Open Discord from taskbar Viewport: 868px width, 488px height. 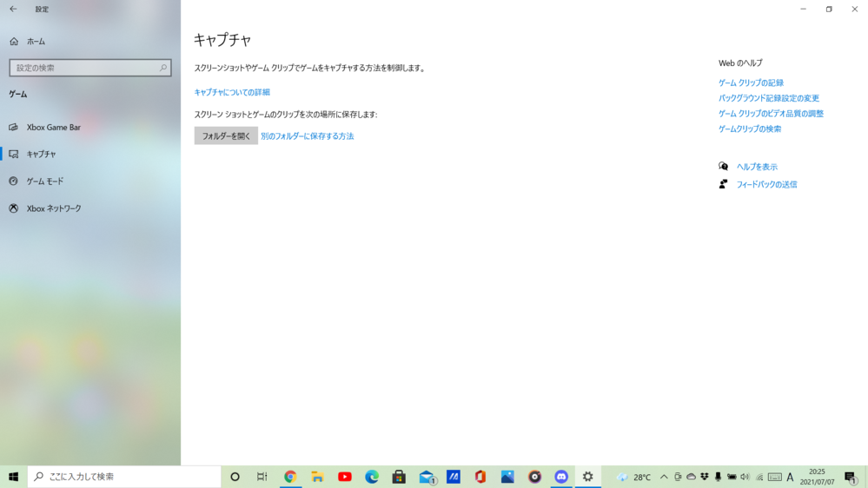(x=561, y=477)
